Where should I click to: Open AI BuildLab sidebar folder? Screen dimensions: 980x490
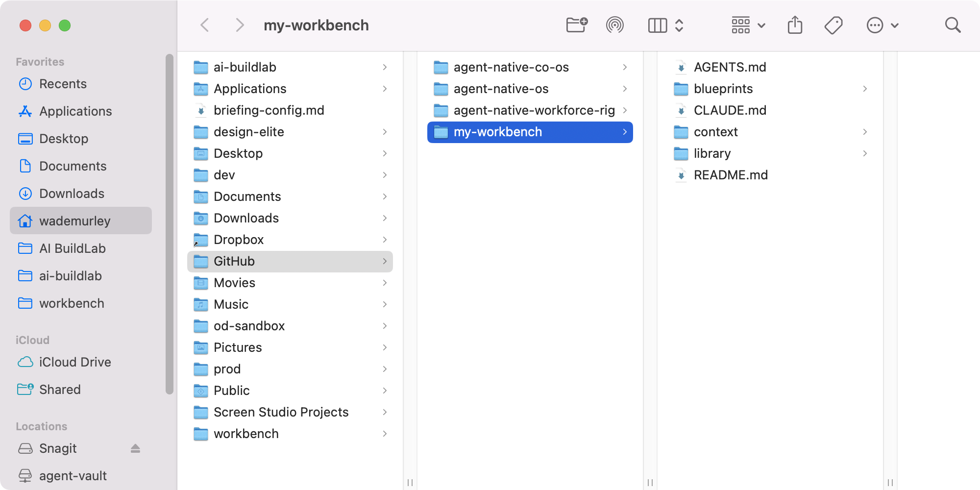(x=81, y=248)
